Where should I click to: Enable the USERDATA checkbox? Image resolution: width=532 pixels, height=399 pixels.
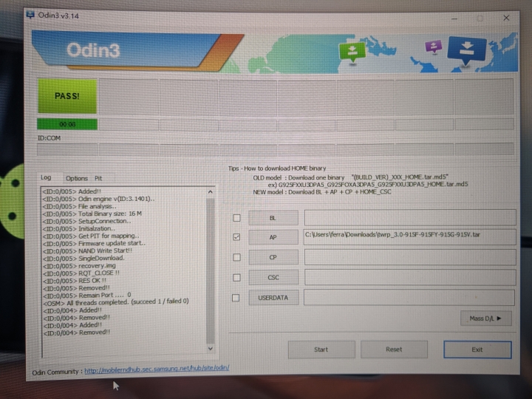point(236,298)
